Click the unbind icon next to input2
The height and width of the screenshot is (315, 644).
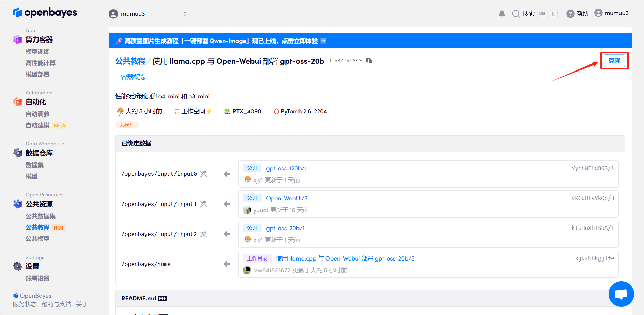(203, 234)
